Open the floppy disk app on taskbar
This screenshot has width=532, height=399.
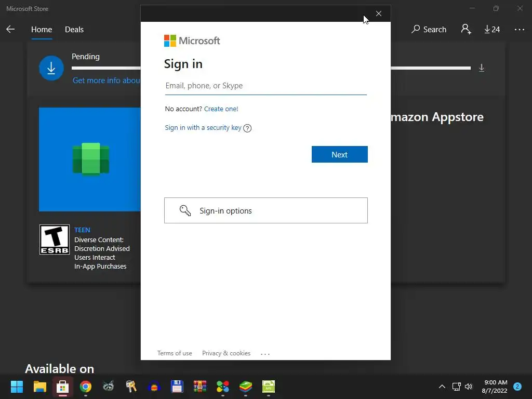pos(177,387)
